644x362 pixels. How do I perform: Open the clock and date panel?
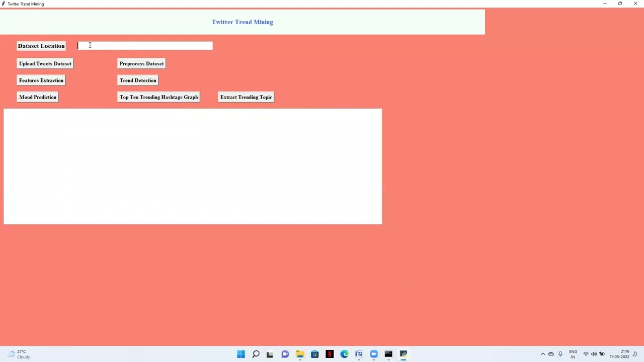coord(620,354)
